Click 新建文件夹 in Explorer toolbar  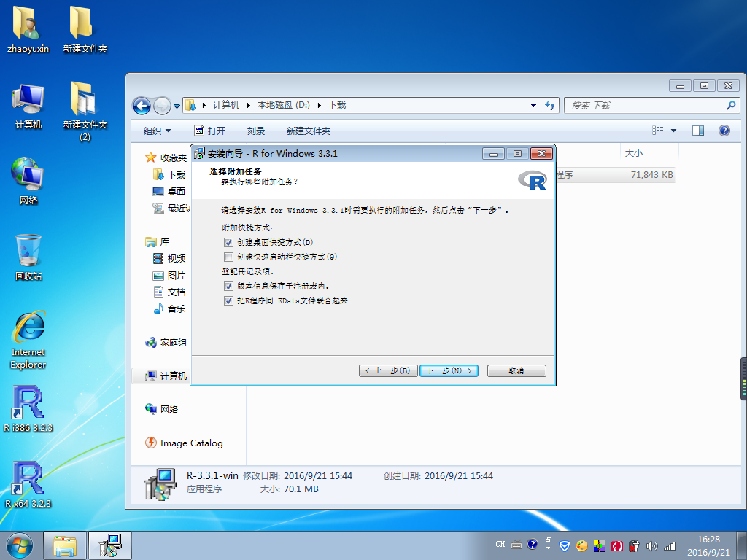(309, 131)
